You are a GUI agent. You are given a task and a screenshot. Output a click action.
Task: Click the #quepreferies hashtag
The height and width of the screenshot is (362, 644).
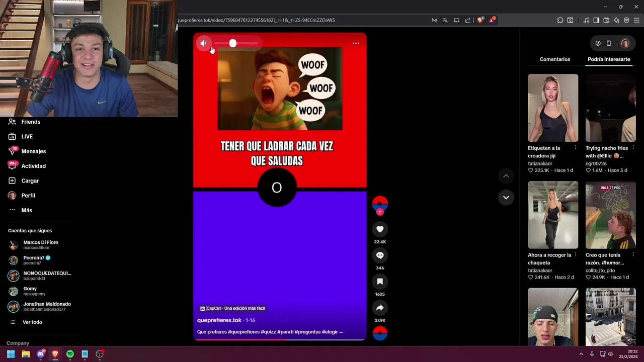(x=244, y=332)
